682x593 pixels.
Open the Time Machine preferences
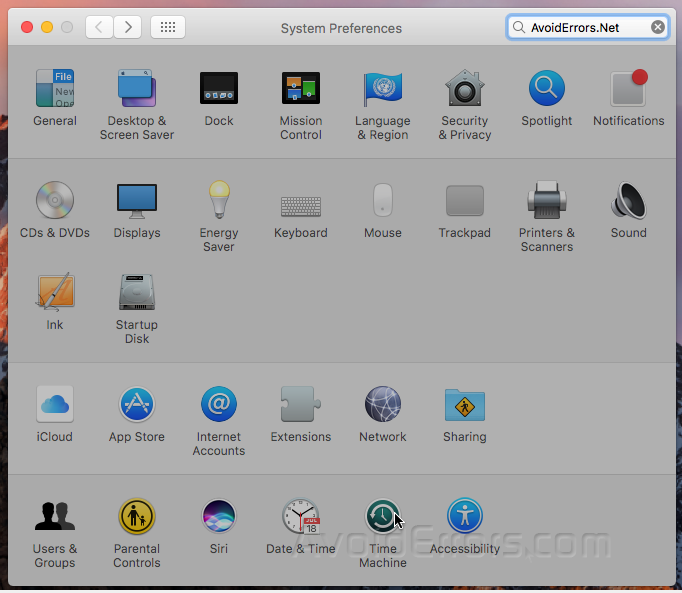click(382, 517)
